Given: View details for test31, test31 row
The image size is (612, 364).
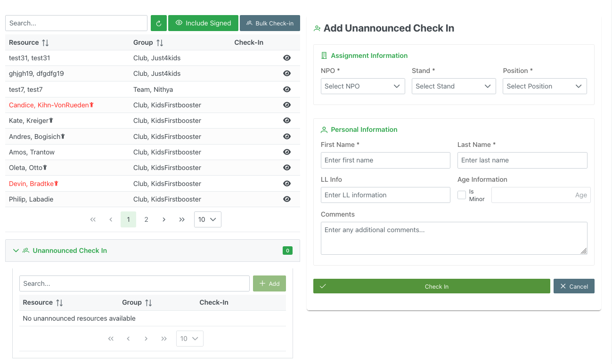Looking at the screenshot, I should click(286, 58).
